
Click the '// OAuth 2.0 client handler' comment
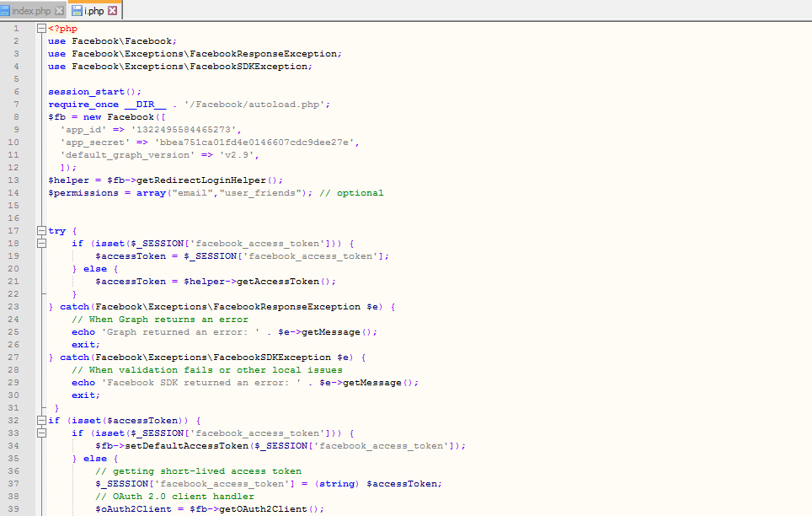pyautogui.click(x=175, y=497)
